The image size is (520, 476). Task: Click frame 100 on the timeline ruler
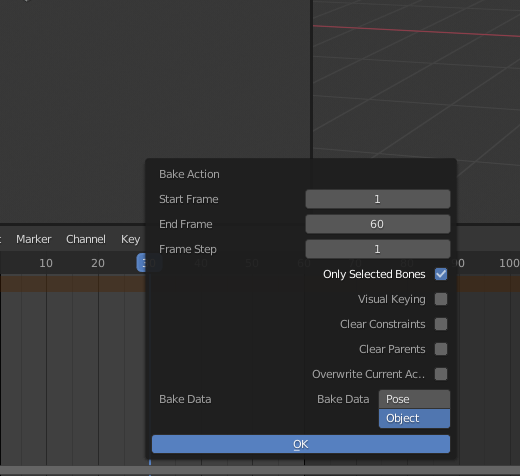pos(509,263)
